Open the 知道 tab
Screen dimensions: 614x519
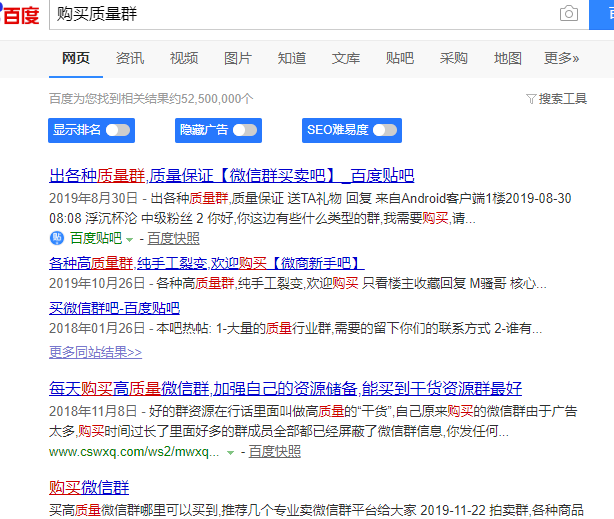coord(292,58)
